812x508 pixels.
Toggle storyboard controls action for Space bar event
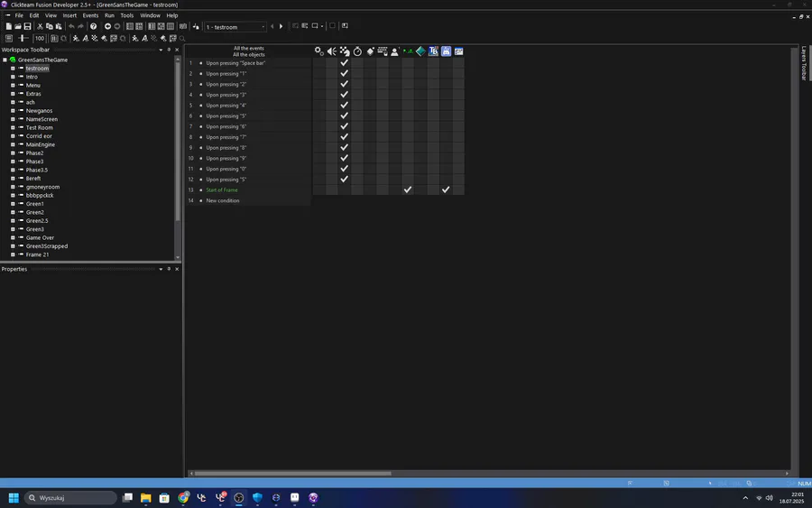[345, 62]
